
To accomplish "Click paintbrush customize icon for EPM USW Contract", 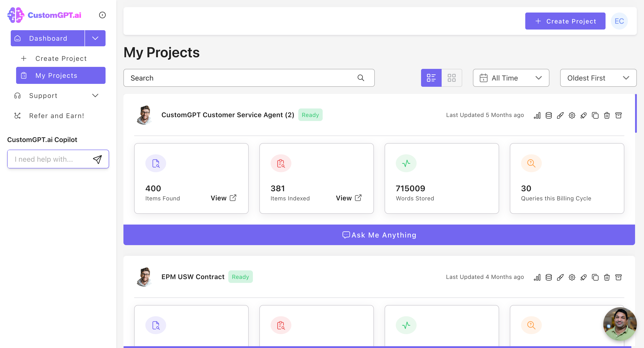I will [560, 277].
